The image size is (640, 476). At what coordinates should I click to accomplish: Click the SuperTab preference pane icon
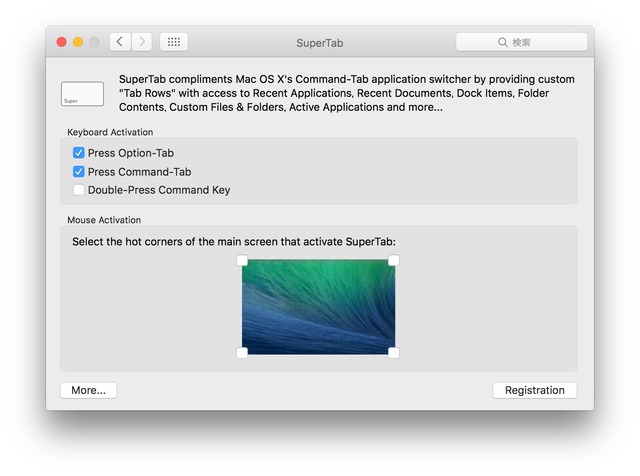click(82, 93)
